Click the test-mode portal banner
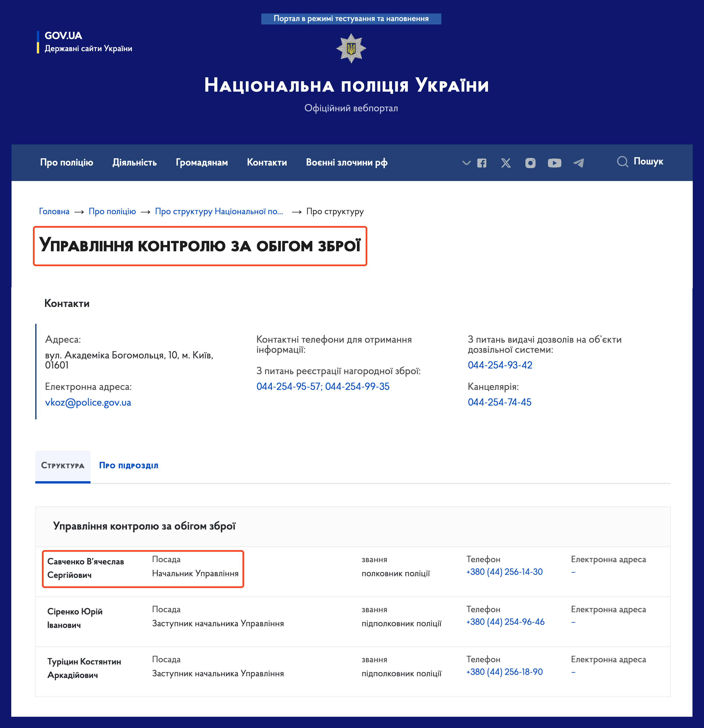 click(351, 19)
